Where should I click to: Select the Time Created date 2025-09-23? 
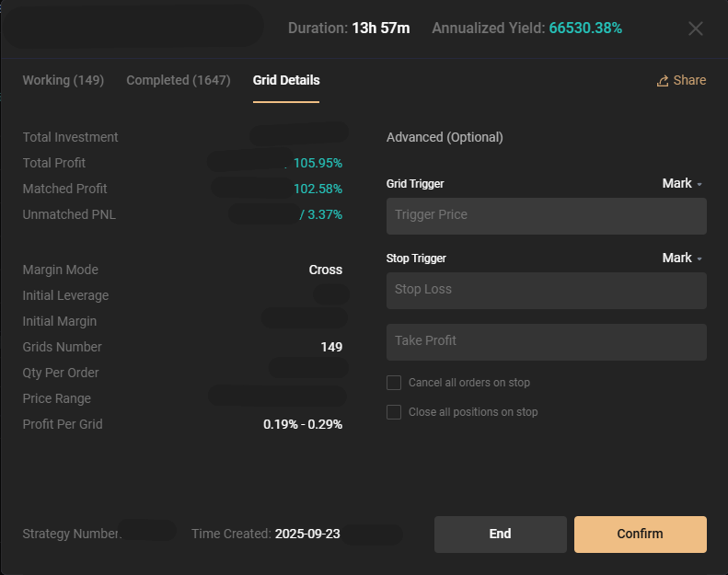point(307,535)
